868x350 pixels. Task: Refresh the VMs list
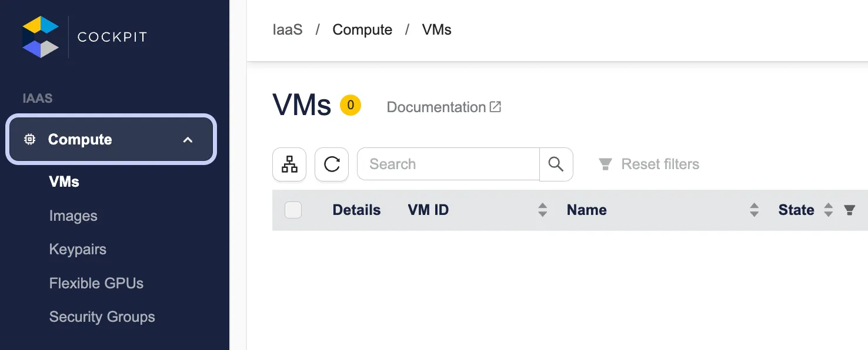click(331, 164)
